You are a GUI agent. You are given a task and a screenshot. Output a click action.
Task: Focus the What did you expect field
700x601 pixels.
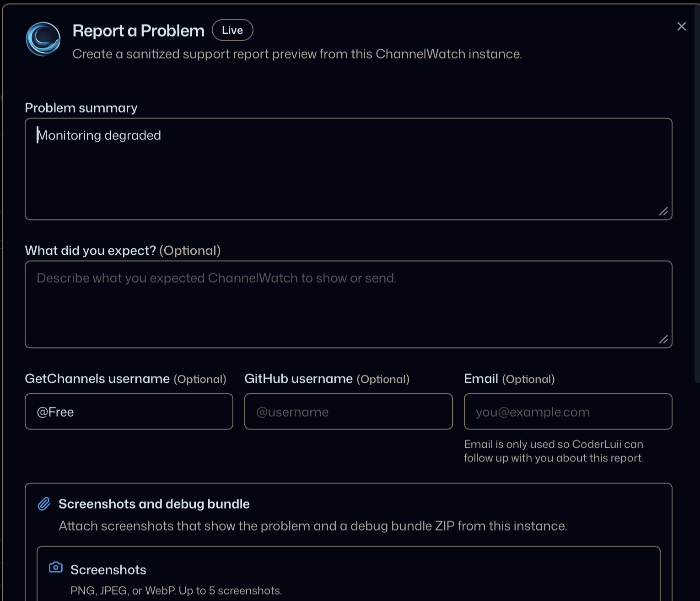point(349,305)
